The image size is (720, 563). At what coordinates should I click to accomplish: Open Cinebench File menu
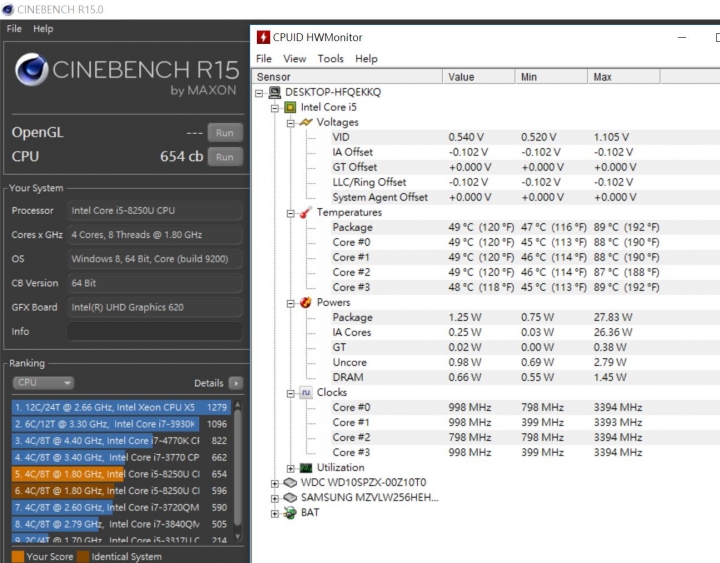click(x=14, y=28)
